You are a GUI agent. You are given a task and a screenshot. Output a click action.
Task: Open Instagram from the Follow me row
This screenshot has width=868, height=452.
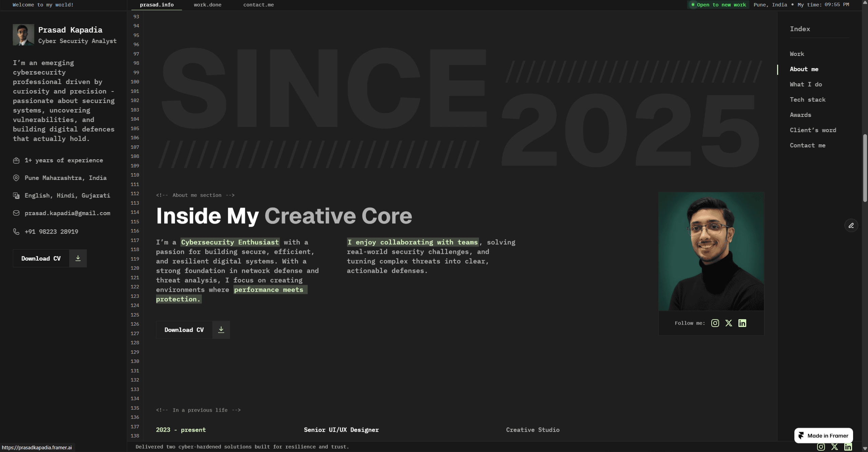coord(715,323)
